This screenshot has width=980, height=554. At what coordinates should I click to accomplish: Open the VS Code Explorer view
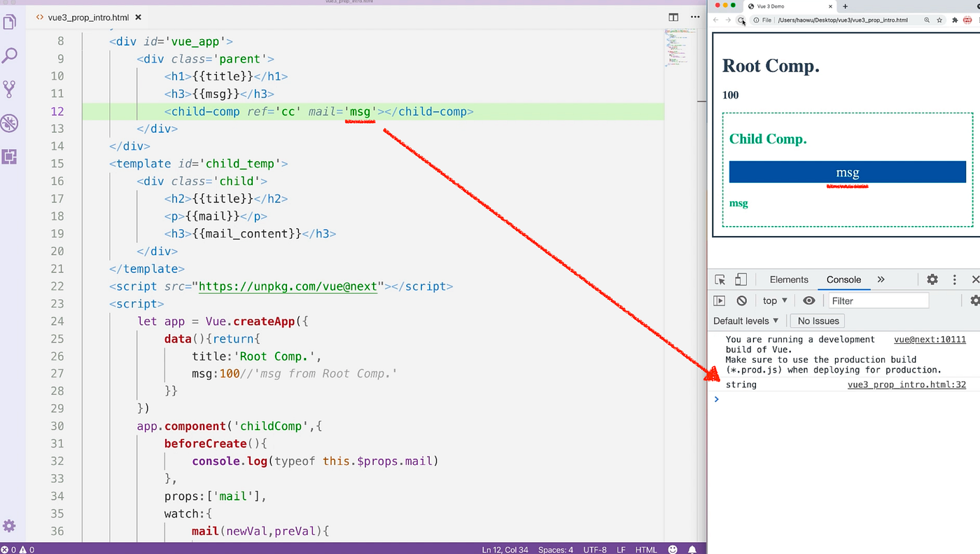point(10,22)
